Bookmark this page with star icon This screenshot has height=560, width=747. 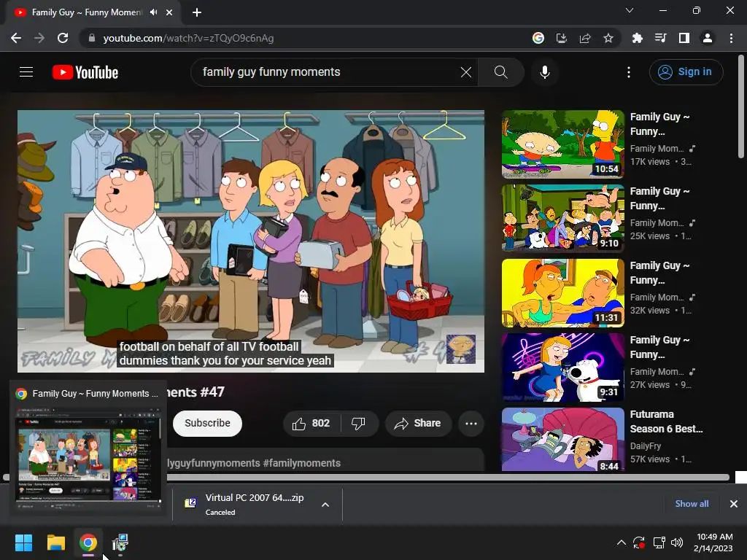tap(608, 38)
